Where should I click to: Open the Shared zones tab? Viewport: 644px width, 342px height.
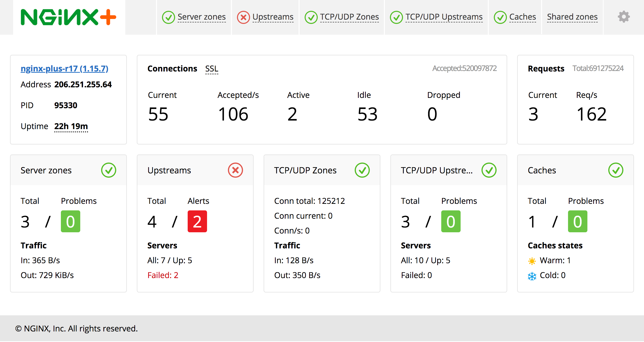572,17
